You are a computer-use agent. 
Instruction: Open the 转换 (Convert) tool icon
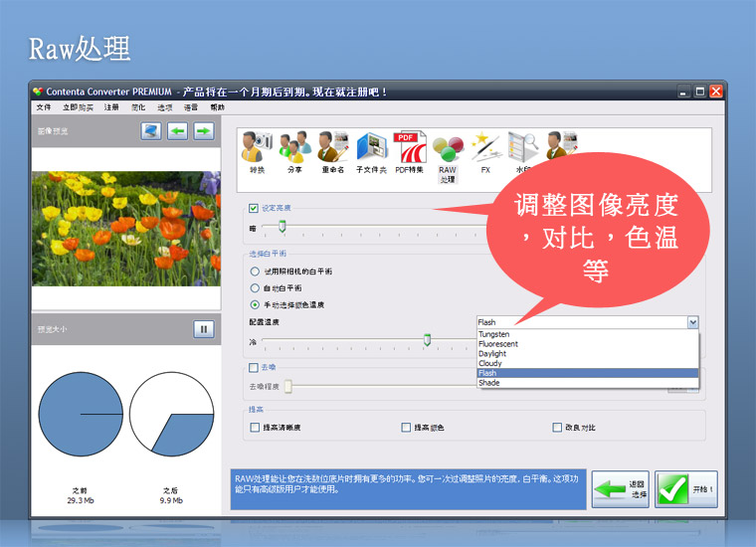pyautogui.click(x=257, y=147)
